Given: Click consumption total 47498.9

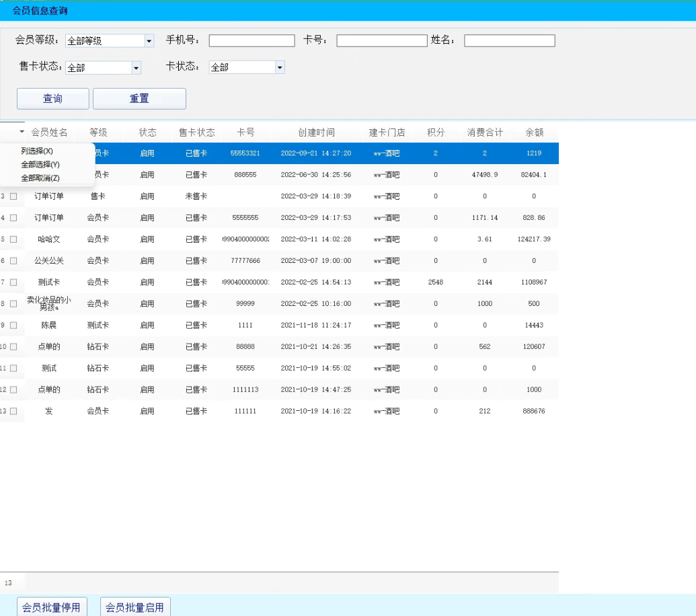Looking at the screenshot, I should pos(485,175).
